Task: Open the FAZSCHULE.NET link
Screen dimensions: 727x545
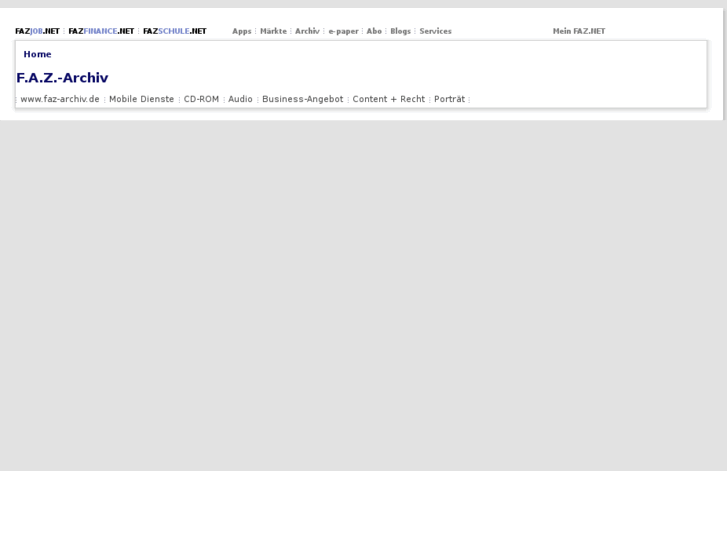Action: tap(175, 31)
